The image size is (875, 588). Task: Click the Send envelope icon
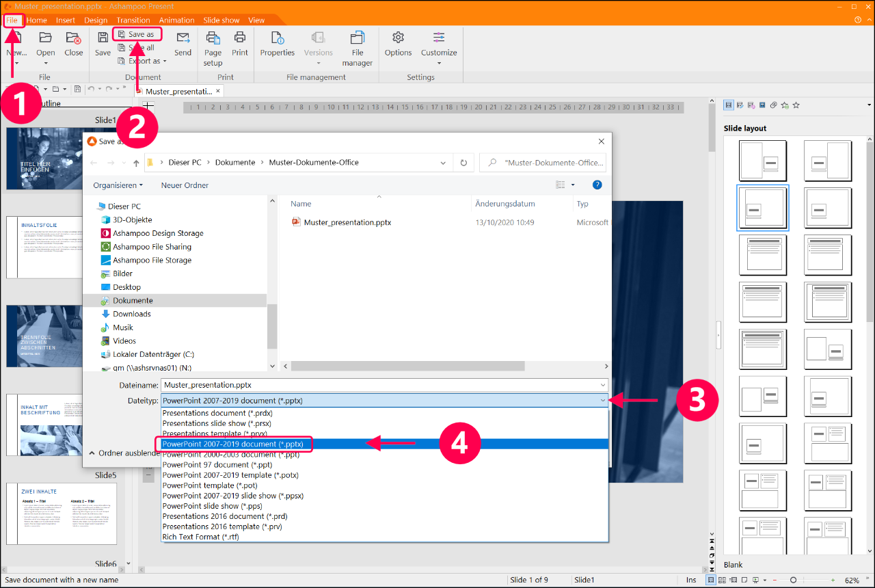183,38
